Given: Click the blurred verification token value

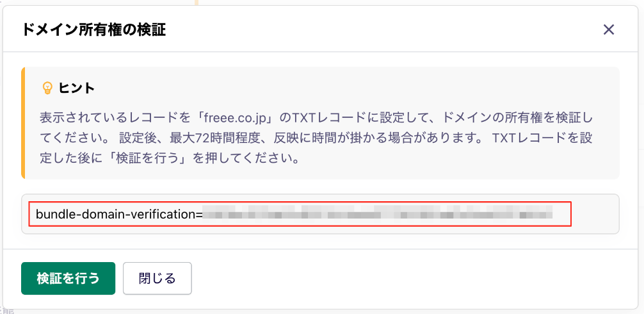Looking at the screenshot, I should [x=377, y=214].
